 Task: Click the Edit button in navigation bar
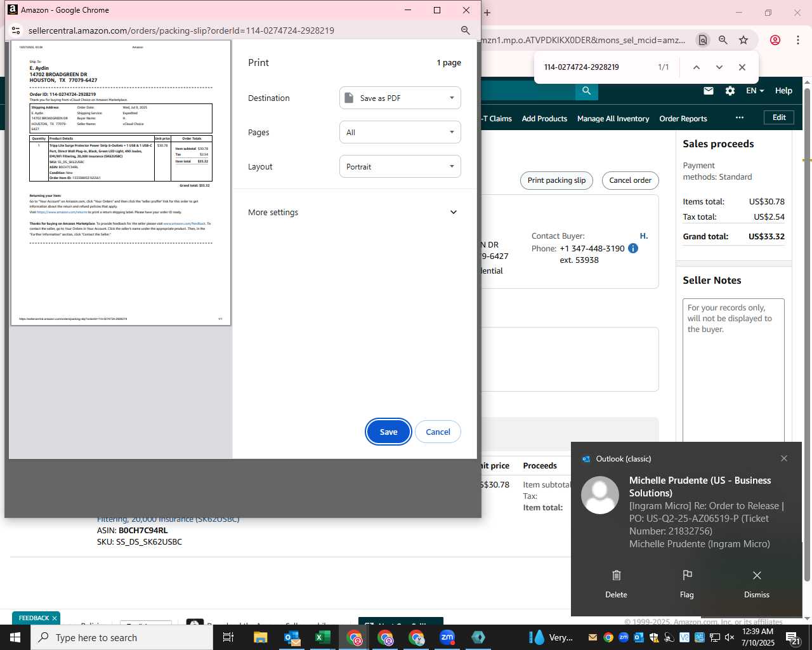pyautogui.click(x=779, y=117)
